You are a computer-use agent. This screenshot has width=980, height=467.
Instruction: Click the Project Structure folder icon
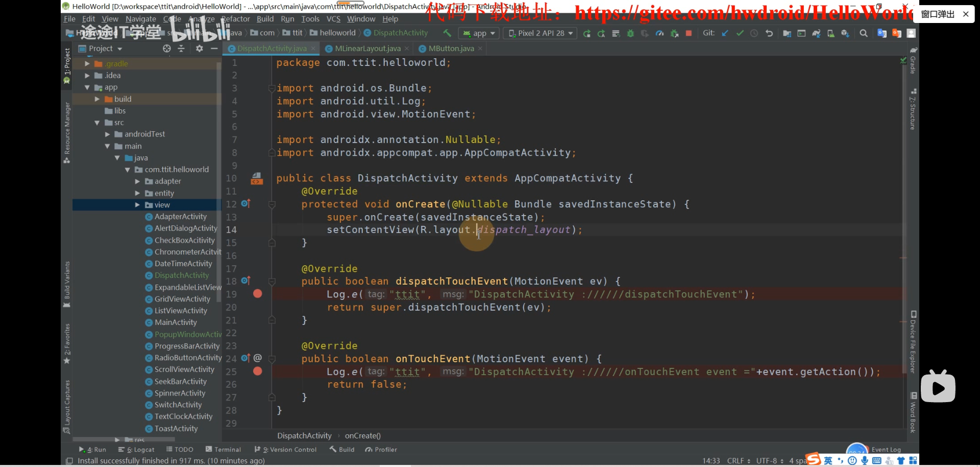click(787, 33)
